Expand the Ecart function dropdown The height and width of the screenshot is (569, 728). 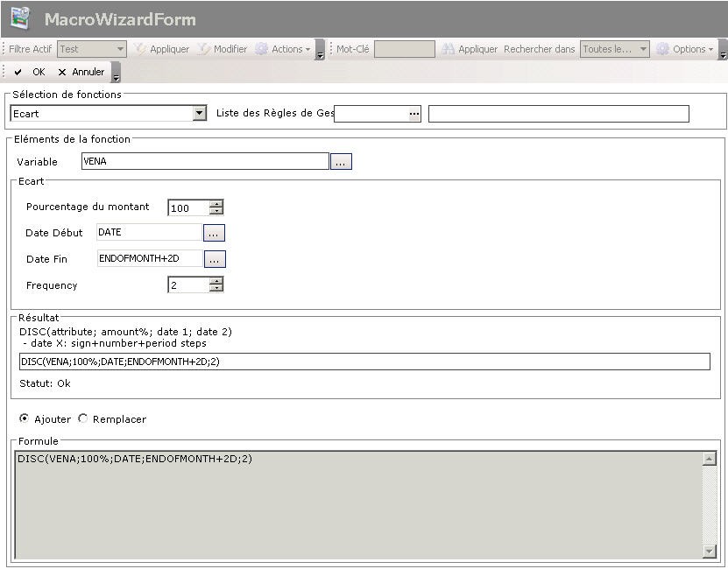point(200,114)
